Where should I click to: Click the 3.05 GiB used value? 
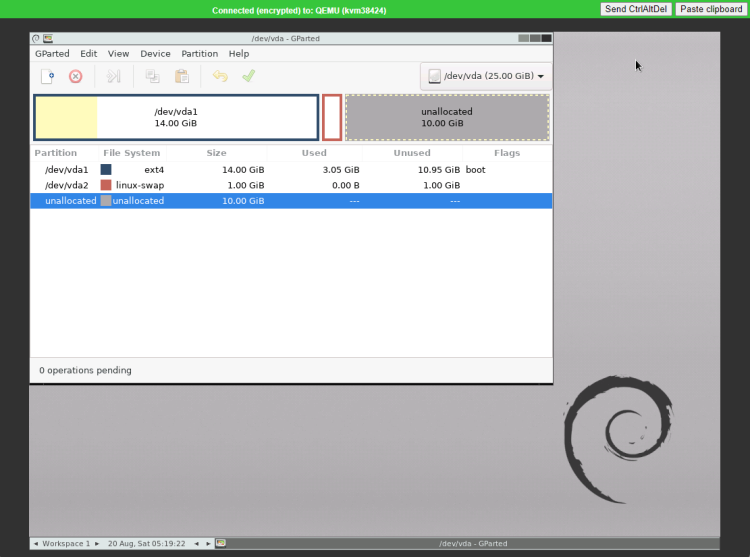tap(341, 170)
